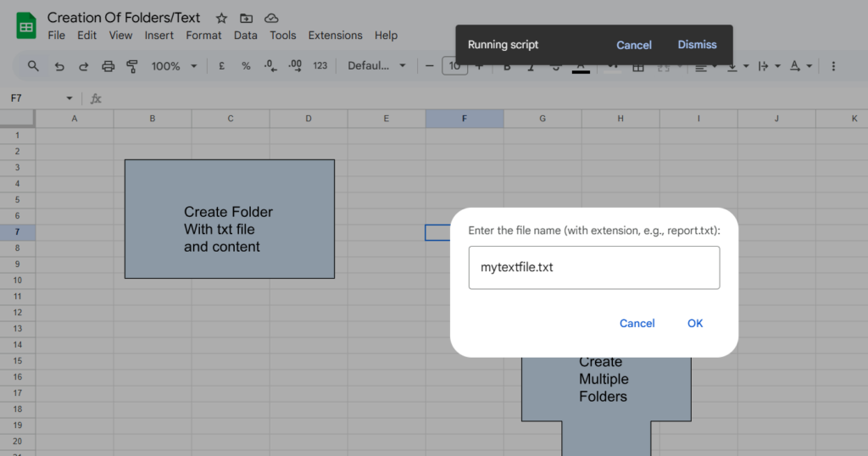The image size is (868, 456).
Task: Open the 123 number format menu
Action: point(320,66)
